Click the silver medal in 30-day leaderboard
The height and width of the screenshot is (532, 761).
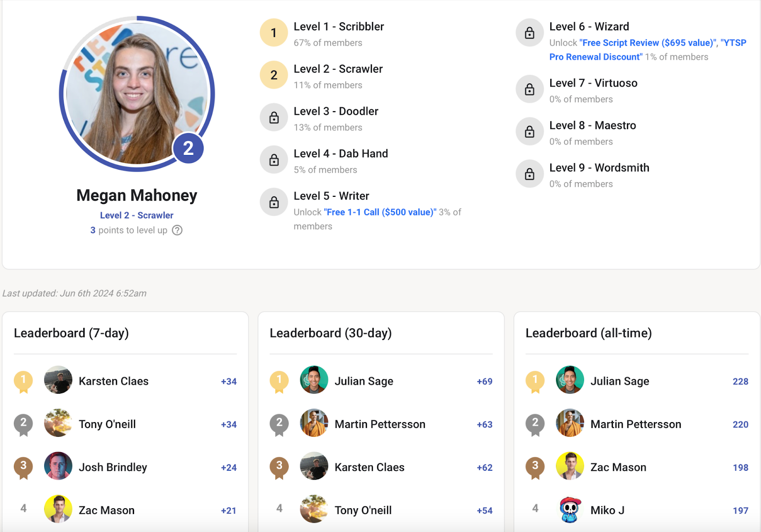(x=279, y=425)
